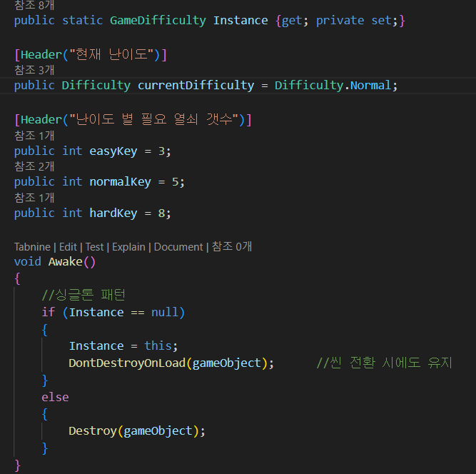Open the '참조 8개' references link at the top

(x=34, y=5)
